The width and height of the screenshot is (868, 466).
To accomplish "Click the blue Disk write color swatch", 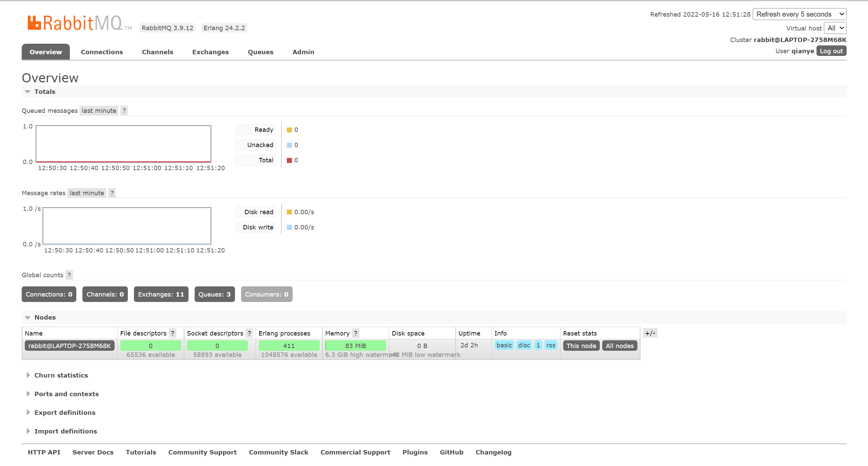I will [289, 227].
